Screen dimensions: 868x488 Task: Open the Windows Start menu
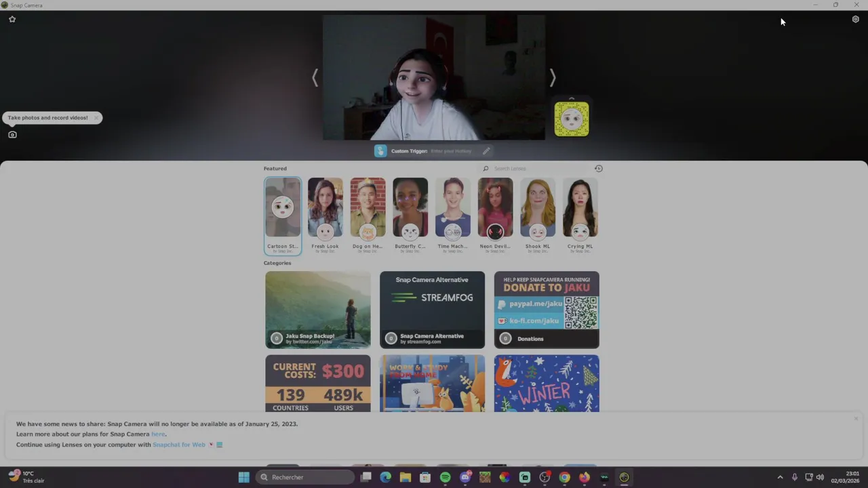[244, 477]
